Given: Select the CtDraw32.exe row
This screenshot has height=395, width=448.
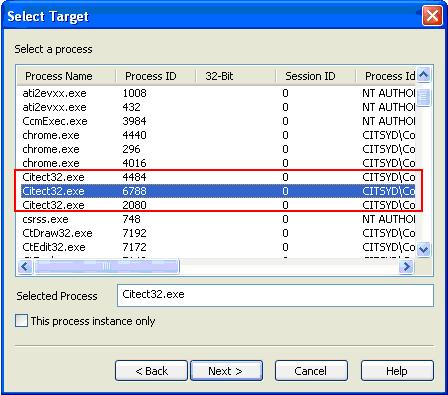Looking at the screenshot, I should click(218, 233).
